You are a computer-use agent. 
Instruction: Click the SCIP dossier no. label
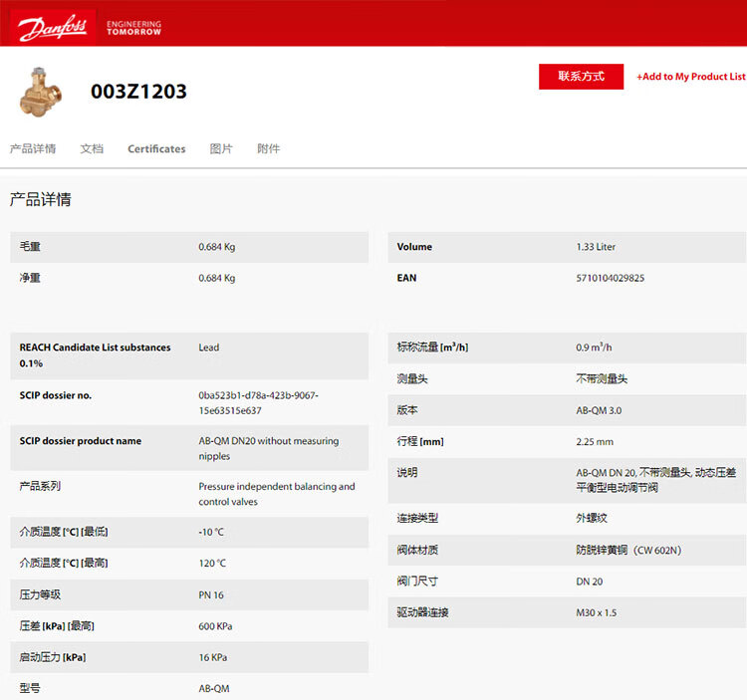click(55, 395)
